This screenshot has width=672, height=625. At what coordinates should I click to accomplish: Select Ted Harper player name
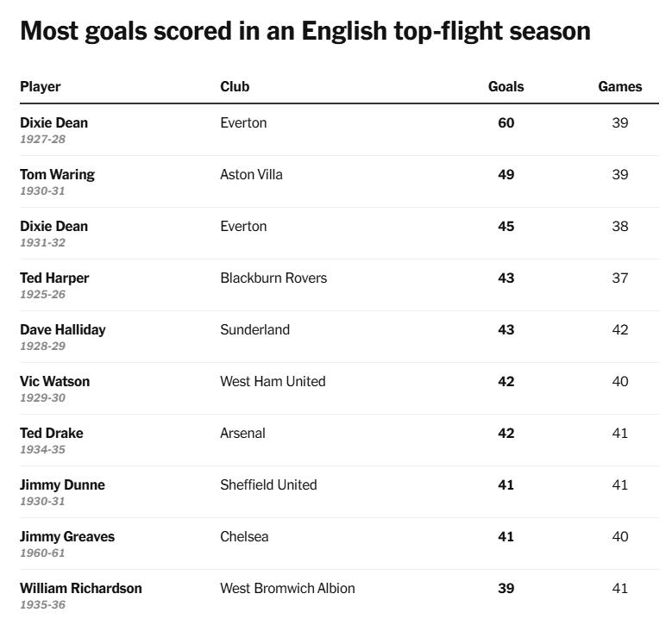[54, 278]
